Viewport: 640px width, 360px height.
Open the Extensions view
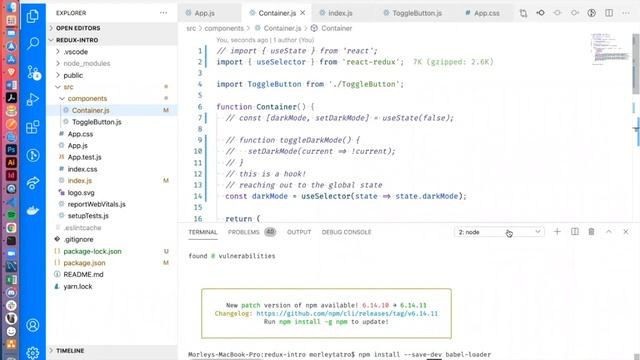coord(33,127)
